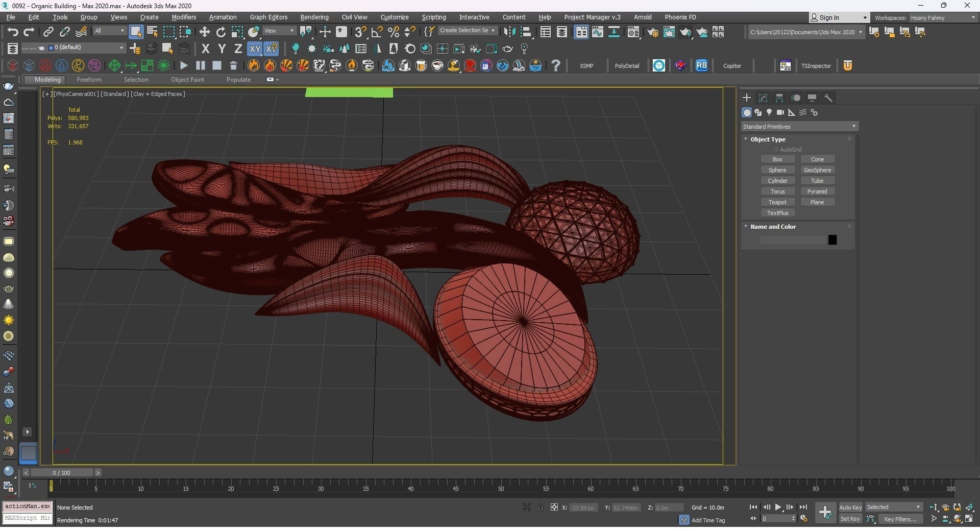Click the GeoSphere button
Screen dimensions: 980x531
[x=817, y=170]
